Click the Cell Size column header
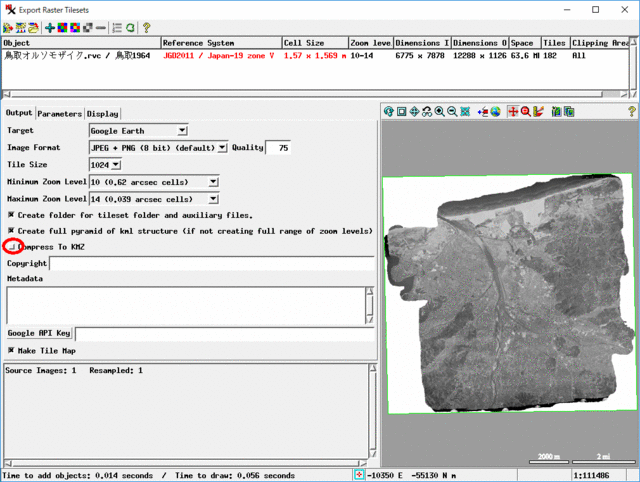This screenshot has width=640, height=482. (x=315, y=43)
